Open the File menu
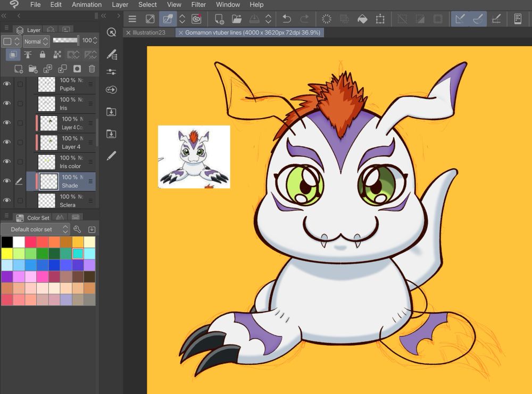The height and width of the screenshot is (394, 532). coord(35,4)
